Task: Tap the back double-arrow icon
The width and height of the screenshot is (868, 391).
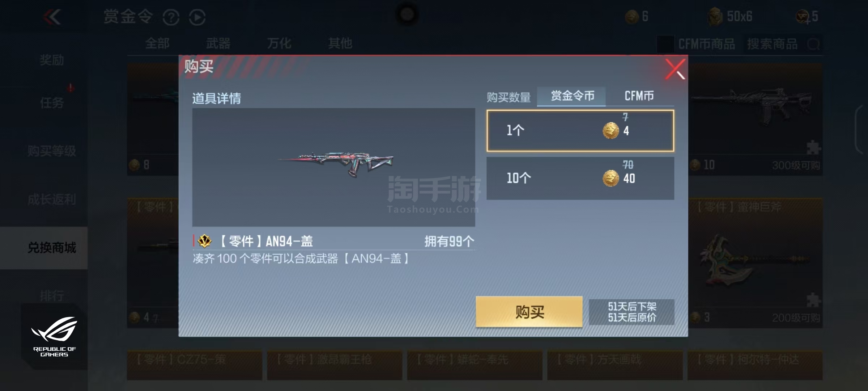Action: pyautogui.click(x=52, y=17)
